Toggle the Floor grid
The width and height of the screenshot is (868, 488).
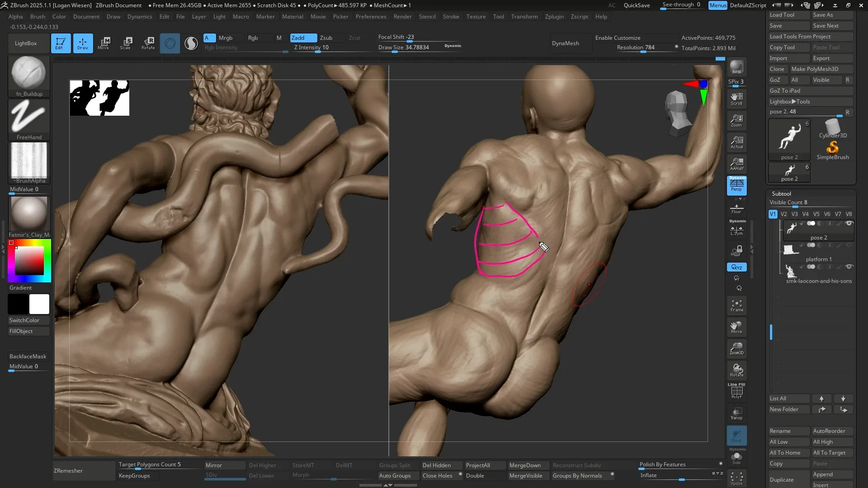736,208
